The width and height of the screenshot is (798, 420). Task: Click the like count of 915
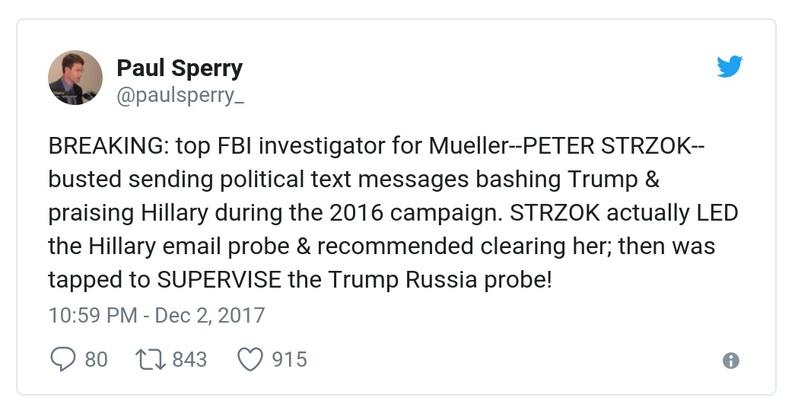tap(290, 359)
